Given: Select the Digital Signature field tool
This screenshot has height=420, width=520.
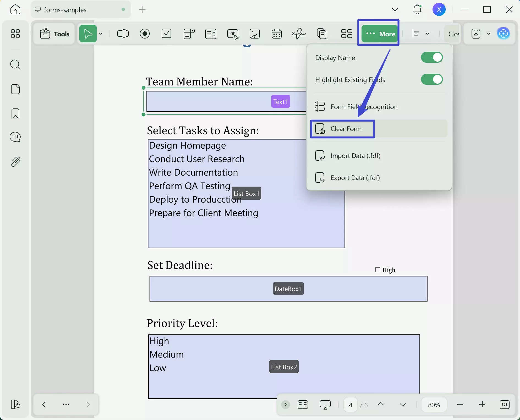Looking at the screenshot, I should pos(299,34).
